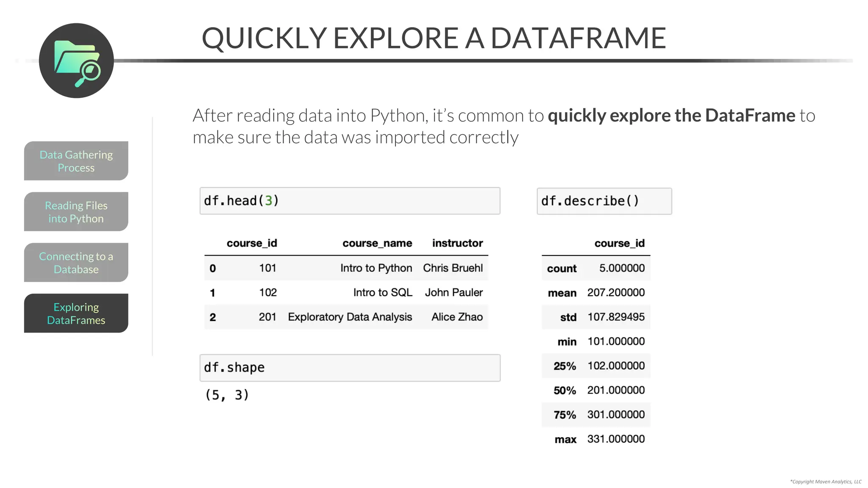This screenshot has height=488, width=868.
Task: Click the 25% value 102.000000
Action: click(616, 366)
